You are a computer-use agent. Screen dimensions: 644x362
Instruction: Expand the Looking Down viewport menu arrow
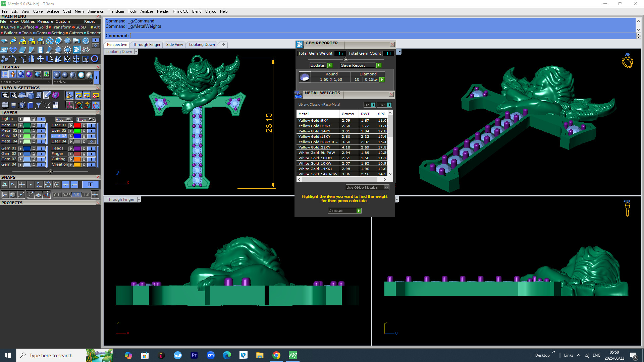coord(136,52)
